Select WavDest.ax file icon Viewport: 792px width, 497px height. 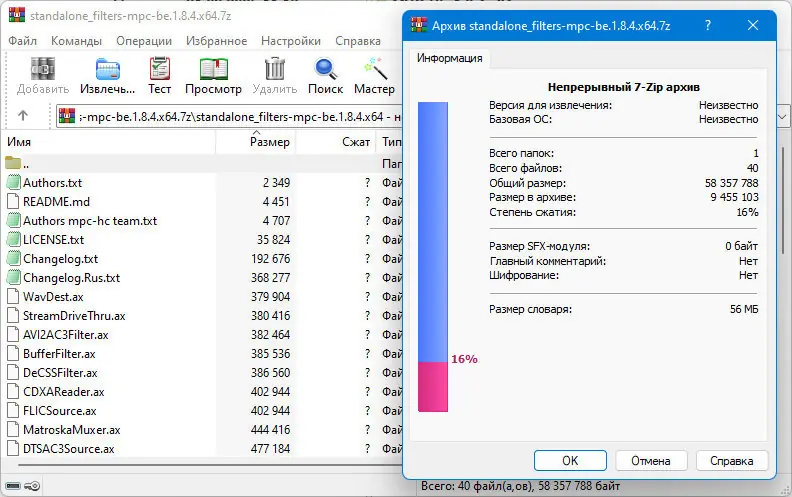pos(13,296)
